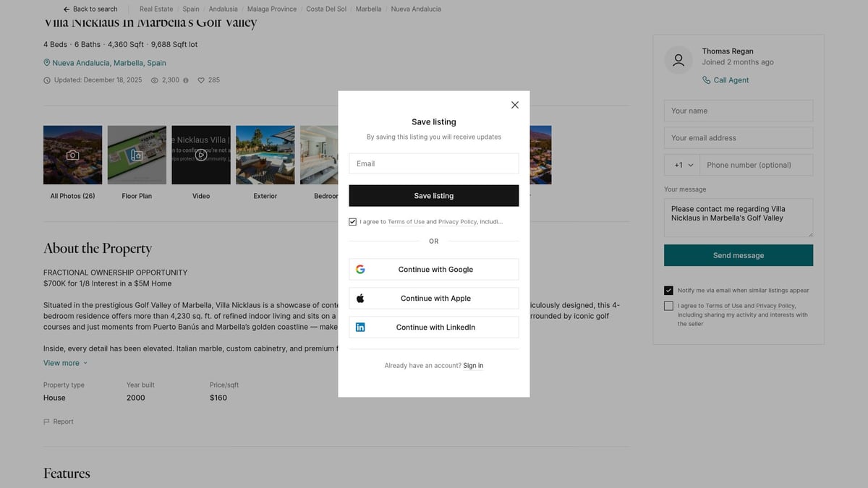Click the Report flag icon
868x488 pixels.
pos(47,421)
